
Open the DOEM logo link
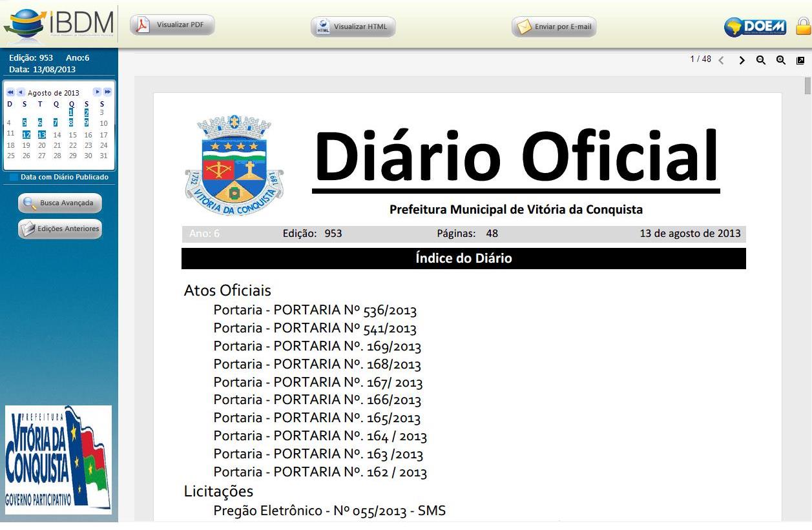pos(756,26)
